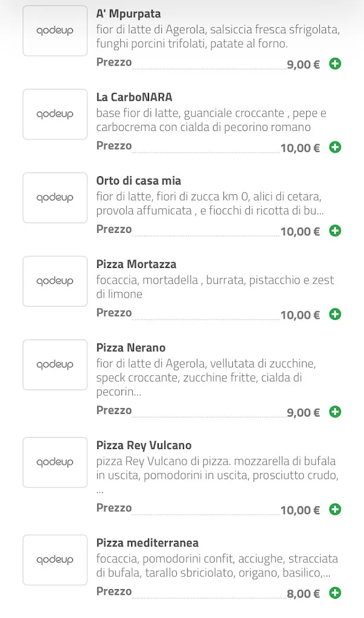Viewport: 364px width, 618px height.
Task: Select the Pizza Mortazza title
Action: pyautogui.click(x=136, y=264)
